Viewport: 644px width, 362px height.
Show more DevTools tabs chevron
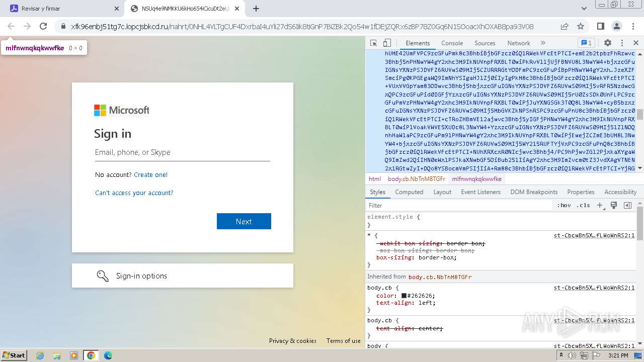(x=543, y=43)
